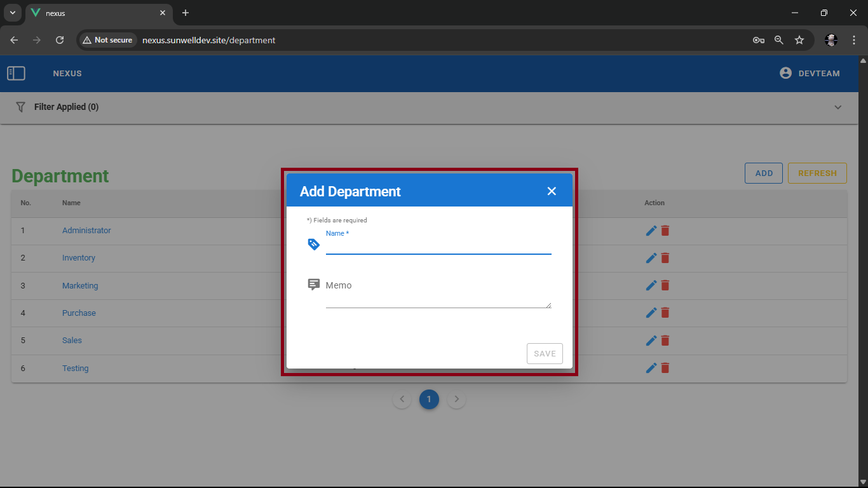Click trash icon for Purchase row

665,313
